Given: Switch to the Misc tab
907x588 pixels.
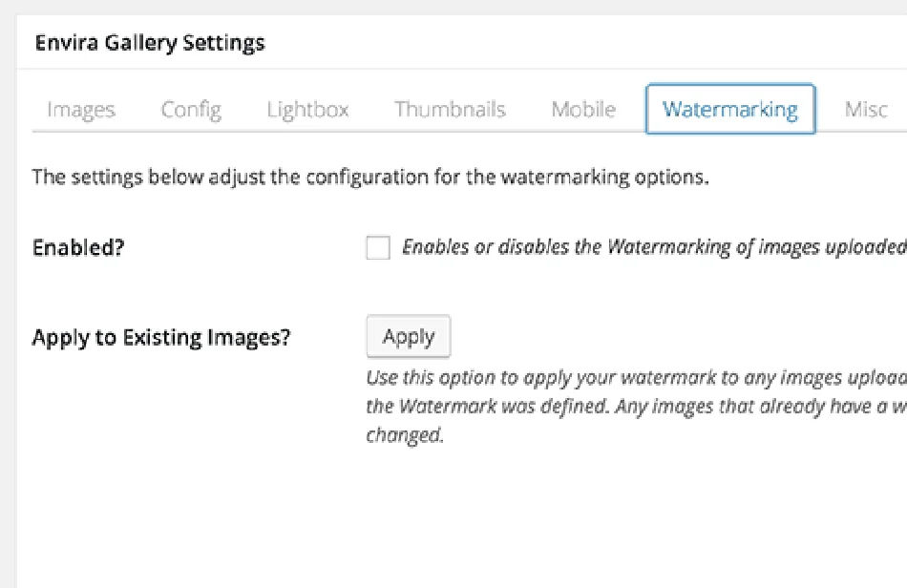Looking at the screenshot, I should point(866,110).
